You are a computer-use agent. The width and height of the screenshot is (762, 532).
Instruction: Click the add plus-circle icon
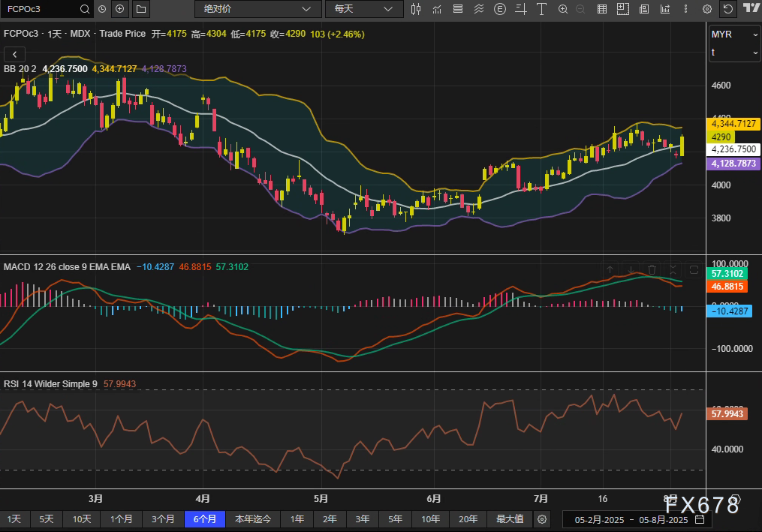(119, 9)
